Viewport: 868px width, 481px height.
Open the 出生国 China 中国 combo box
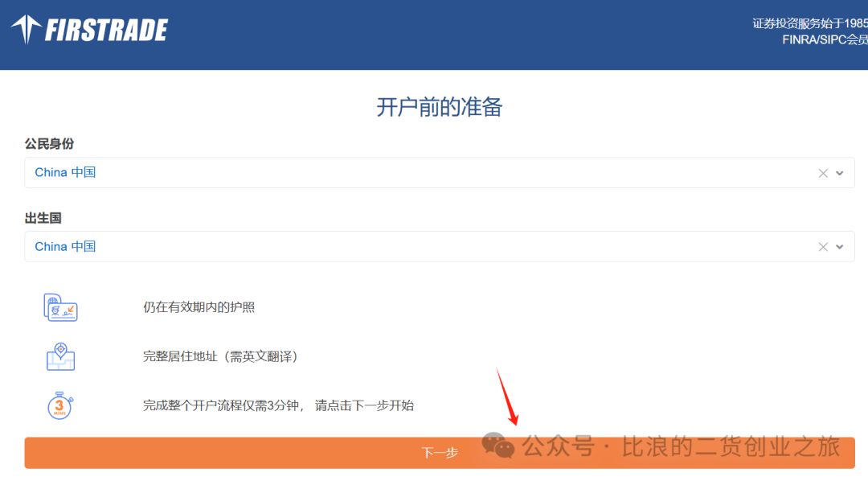click(439, 246)
